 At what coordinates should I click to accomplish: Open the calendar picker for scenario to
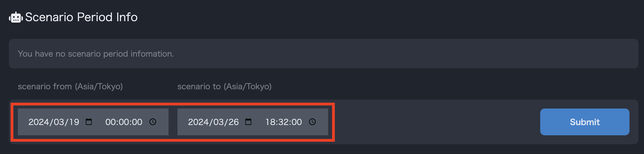click(x=248, y=122)
